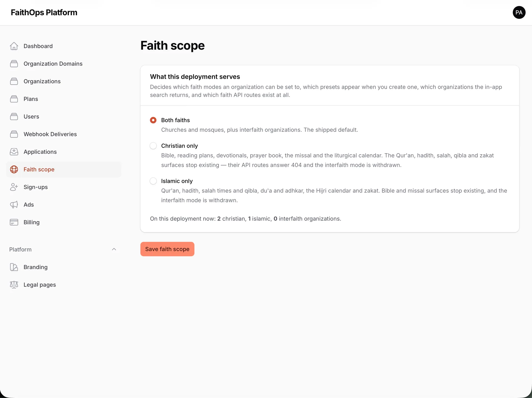
Task: Click the Organizations sidebar icon
Action: [14, 81]
